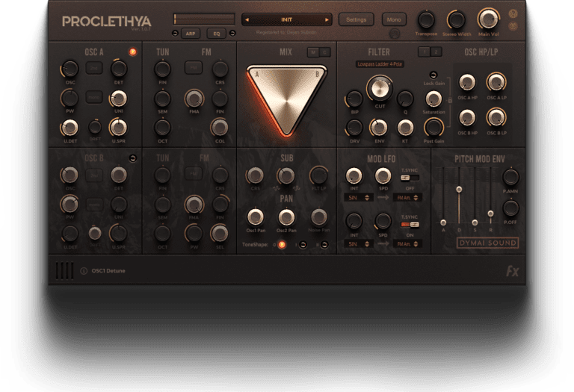
Task: Click the level meter display
Action: [204, 19]
